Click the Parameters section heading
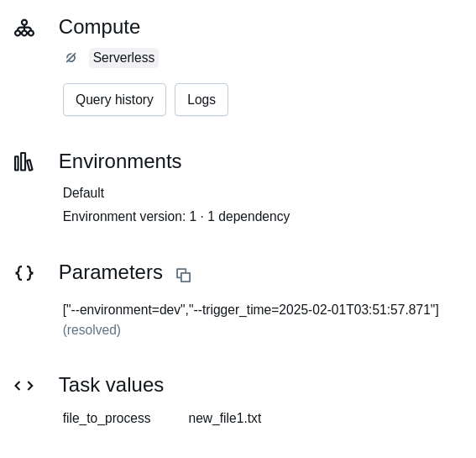This screenshot has width=476, height=458. coord(111,272)
